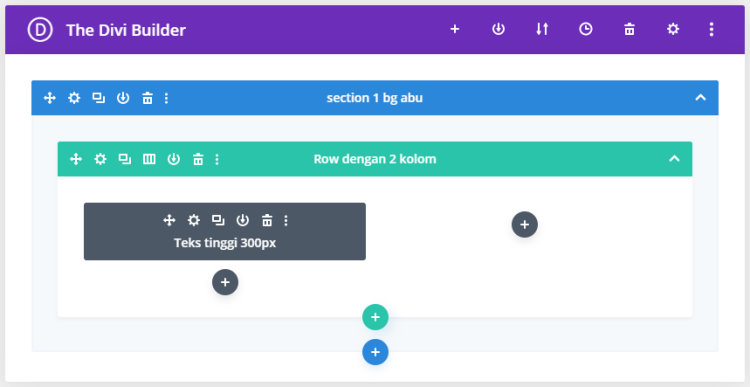The width and height of the screenshot is (750, 387).
Task: Add module in empty second column
Action: [525, 224]
